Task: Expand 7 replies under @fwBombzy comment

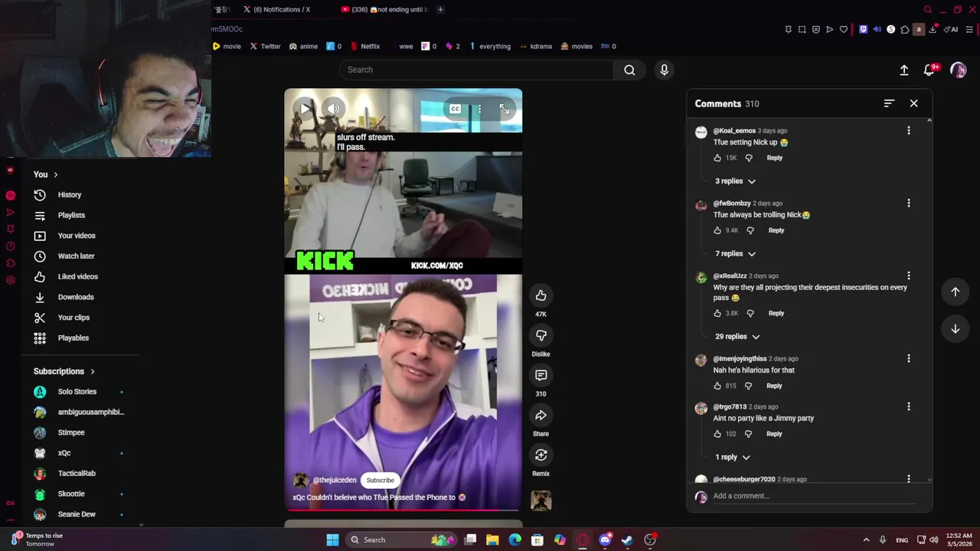Action: coord(735,253)
